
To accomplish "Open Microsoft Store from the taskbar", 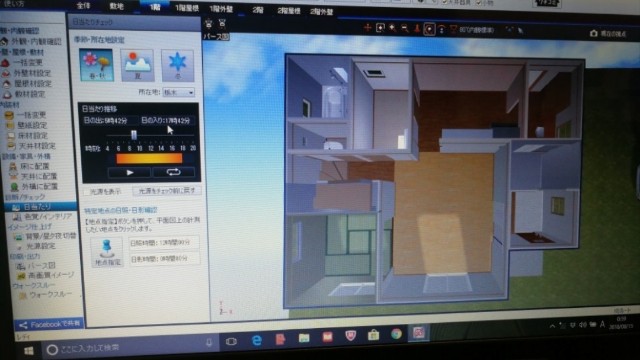I will [x=373, y=336].
